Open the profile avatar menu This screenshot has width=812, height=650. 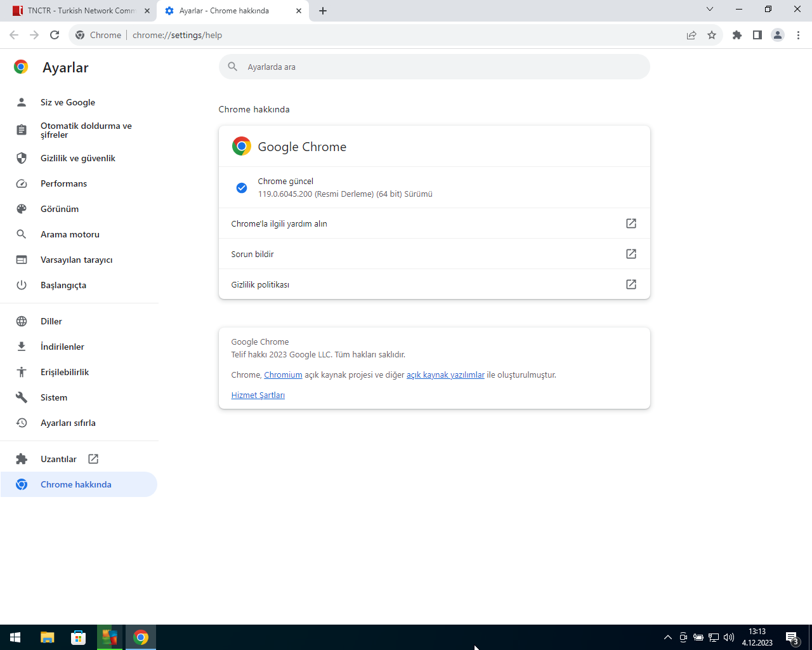pos(778,35)
